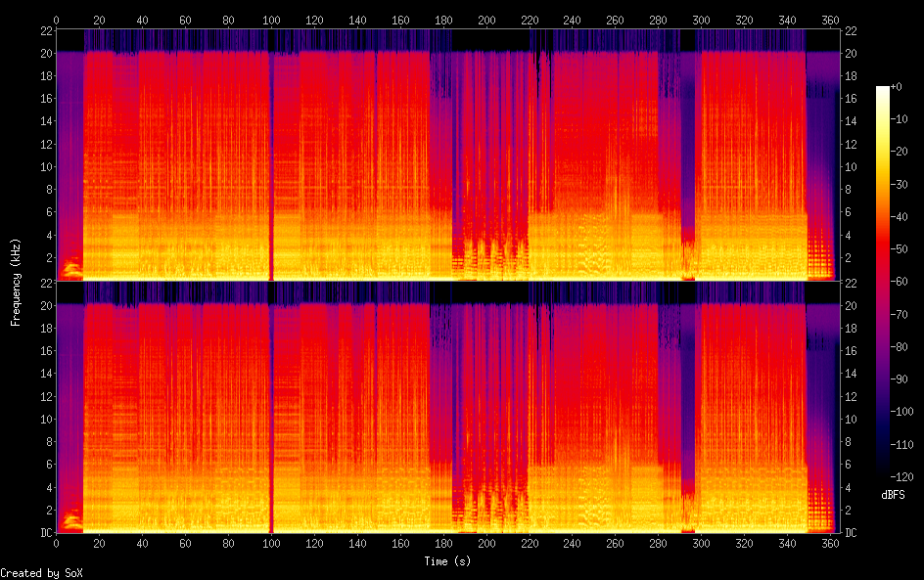Click the dBFS color gradient bar
This screenshot has width=924, height=580.
(x=882, y=281)
